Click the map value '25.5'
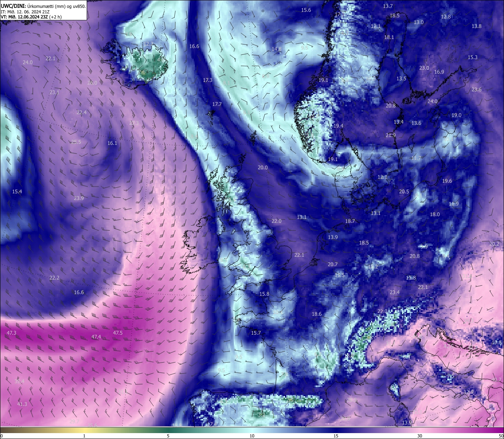Viewport: 504px width, 439px height. tap(76, 142)
